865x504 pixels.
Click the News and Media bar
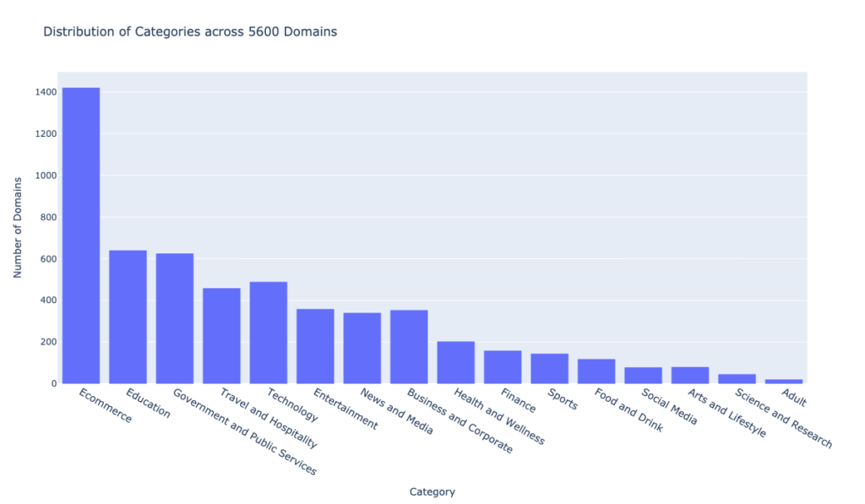[362, 348]
